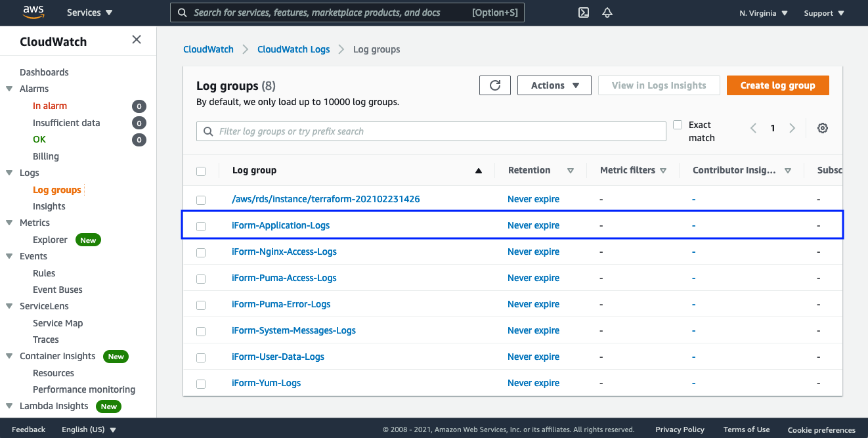Open the Support dropdown menu

[824, 13]
